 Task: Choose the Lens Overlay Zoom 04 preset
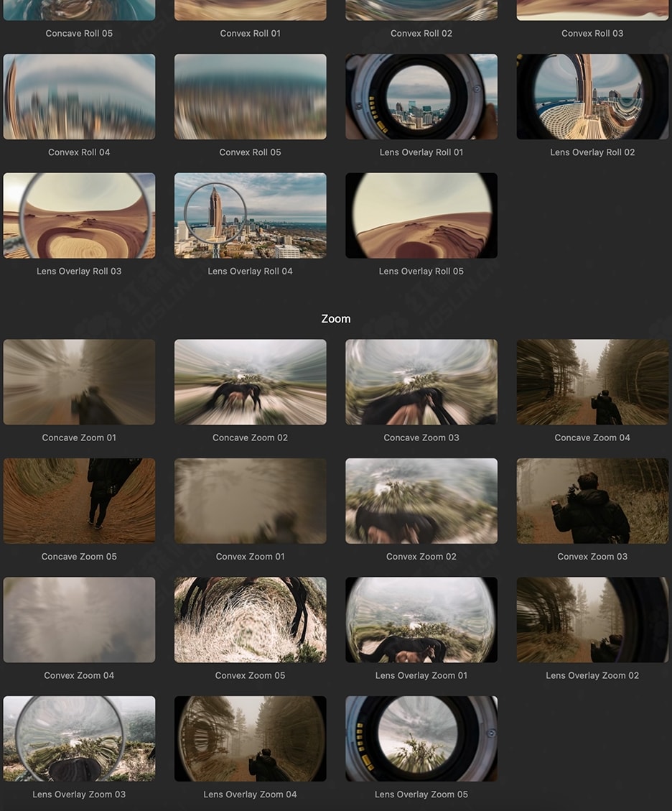pos(250,738)
